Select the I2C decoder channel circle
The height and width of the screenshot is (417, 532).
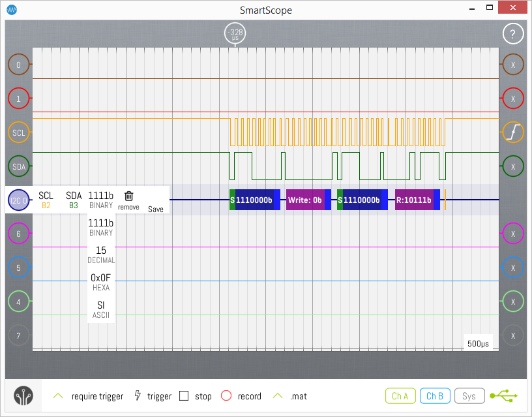coord(18,200)
